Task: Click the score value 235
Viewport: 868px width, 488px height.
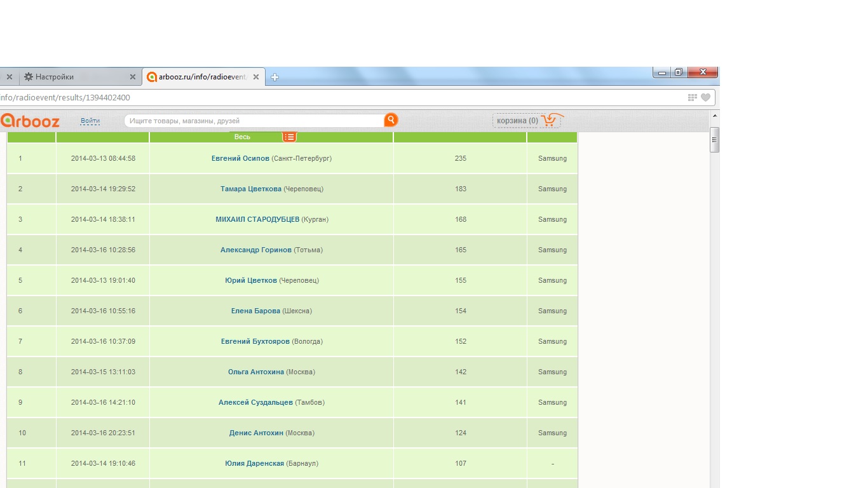Action: coord(461,158)
